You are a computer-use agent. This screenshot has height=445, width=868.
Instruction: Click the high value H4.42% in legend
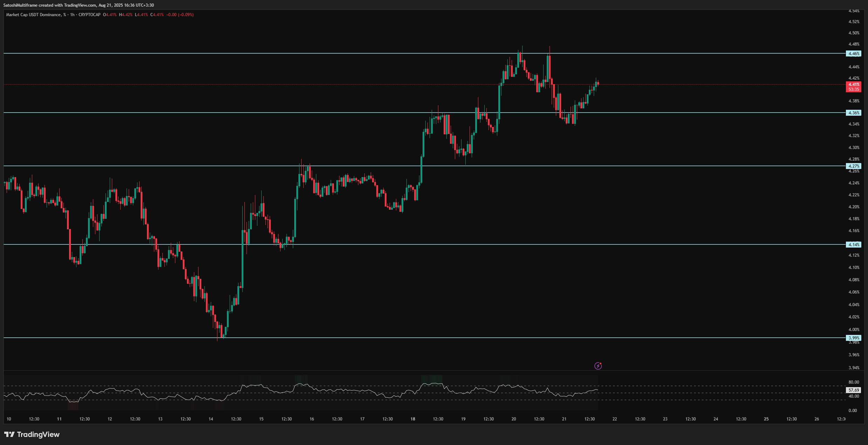126,15
